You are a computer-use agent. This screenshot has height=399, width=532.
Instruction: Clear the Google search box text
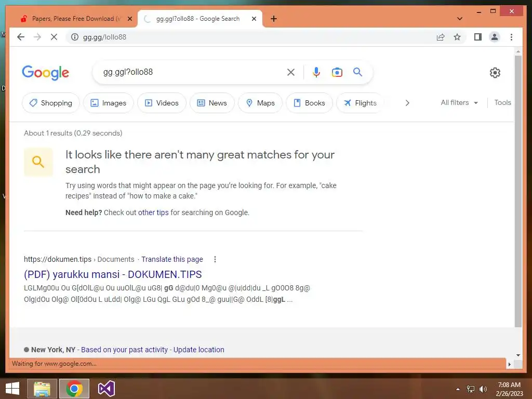tap(291, 72)
